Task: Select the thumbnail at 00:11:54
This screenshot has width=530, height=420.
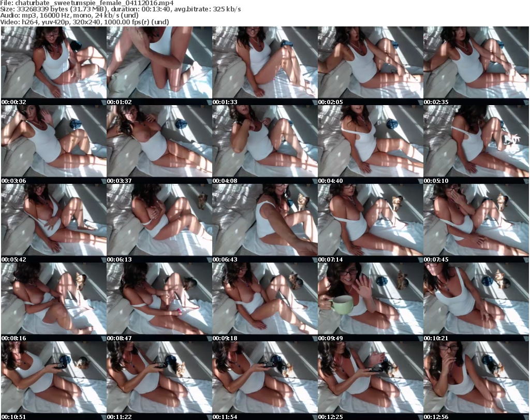Action: (x=264, y=381)
